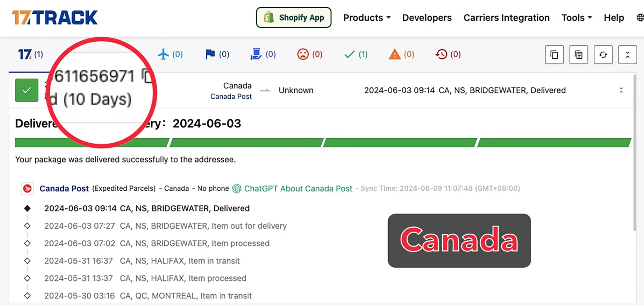Select the 17 all-packages tab (1)
The width and height of the screenshot is (644, 305).
pos(31,54)
